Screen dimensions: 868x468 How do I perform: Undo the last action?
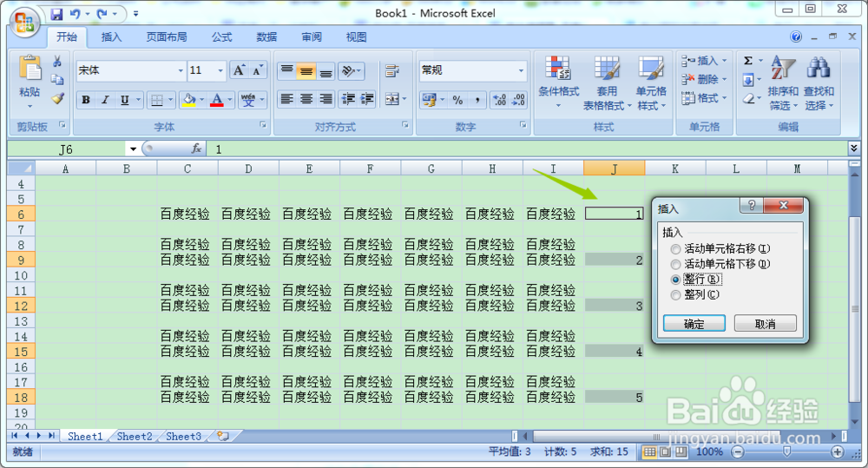point(76,14)
